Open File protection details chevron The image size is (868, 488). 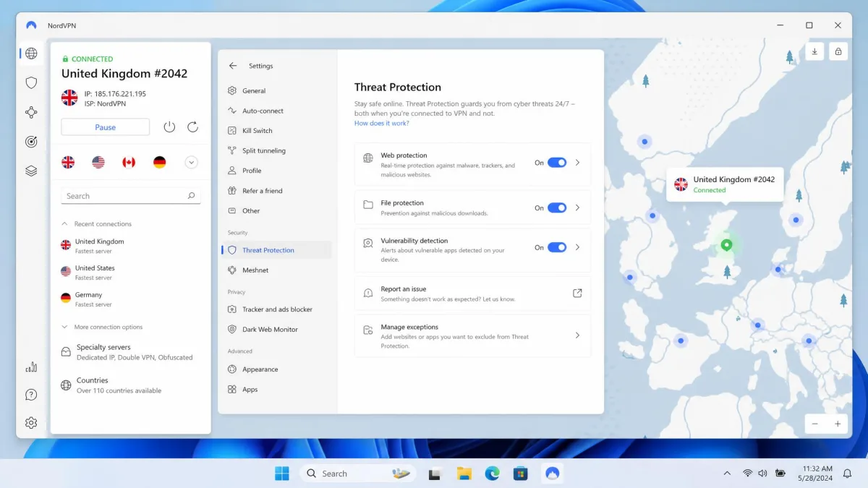(577, 208)
